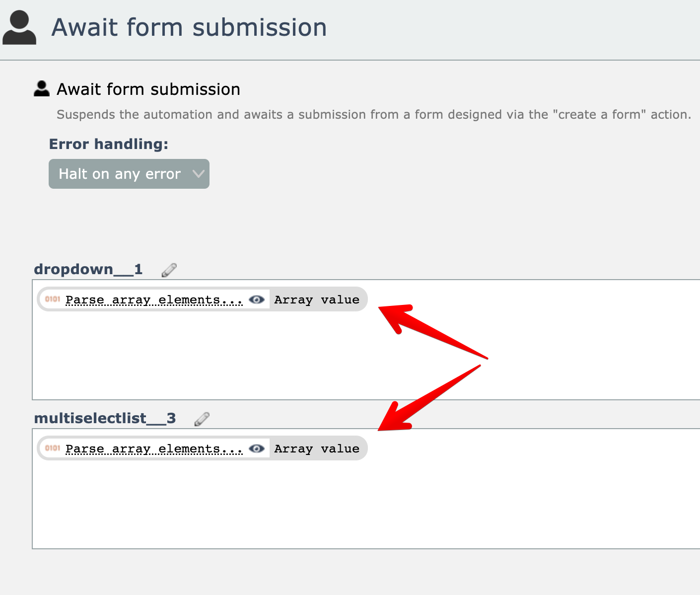Click the "Error handling:" label
The image size is (700, 595).
[x=109, y=144]
